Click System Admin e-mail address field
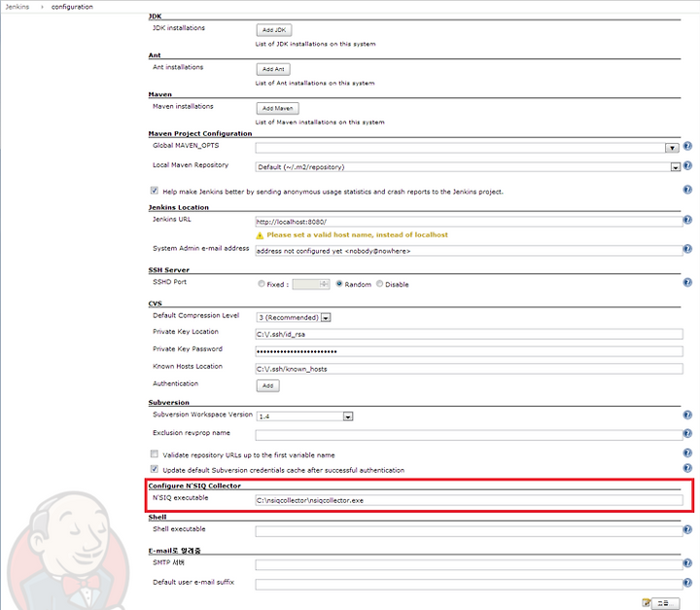The width and height of the screenshot is (700, 610). pyautogui.click(x=469, y=251)
